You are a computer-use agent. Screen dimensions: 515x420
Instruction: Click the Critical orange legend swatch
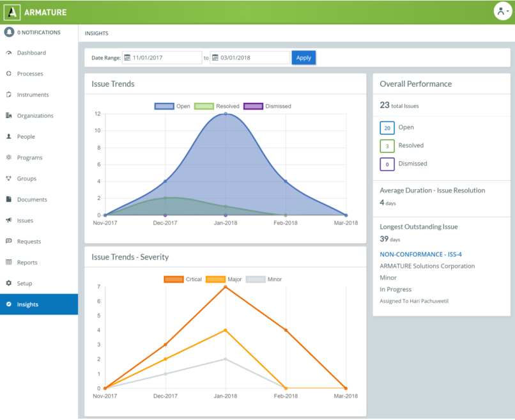174,279
